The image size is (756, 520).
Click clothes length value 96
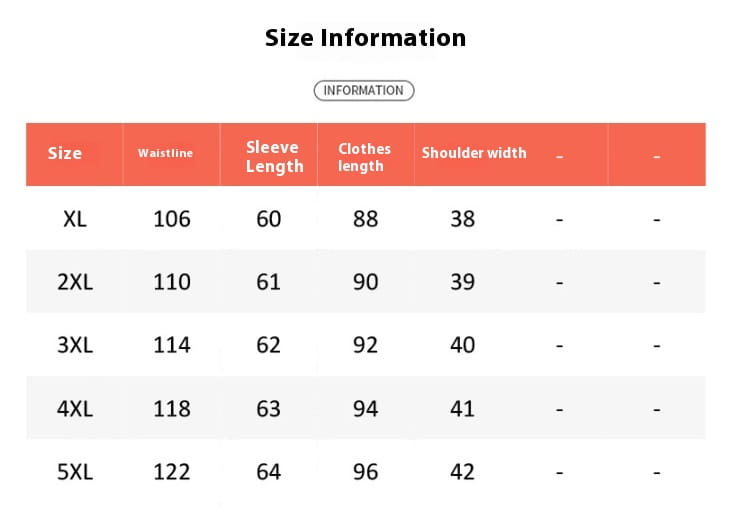pyautogui.click(x=366, y=471)
